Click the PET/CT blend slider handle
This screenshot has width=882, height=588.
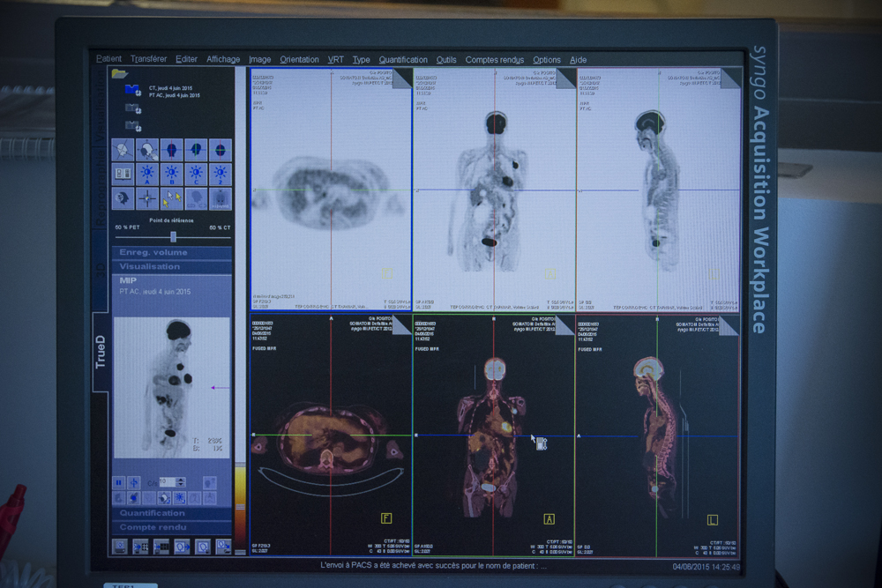coord(173,236)
